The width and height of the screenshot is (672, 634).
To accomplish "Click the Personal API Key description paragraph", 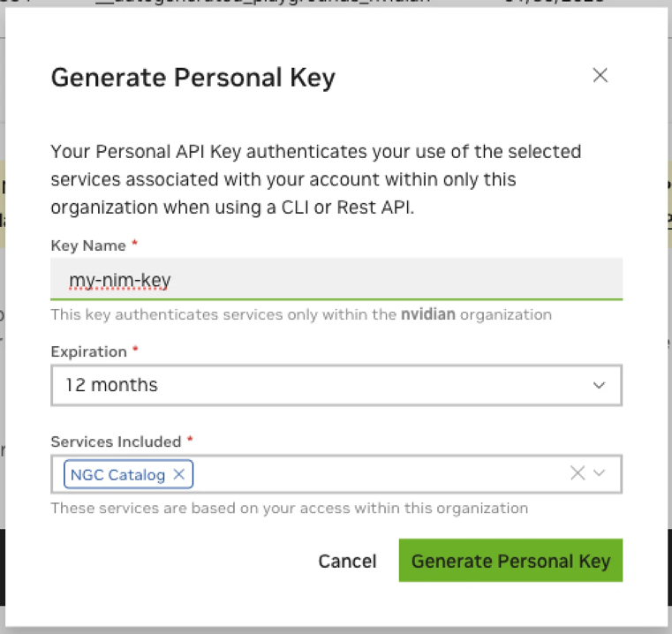I will [x=316, y=179].
